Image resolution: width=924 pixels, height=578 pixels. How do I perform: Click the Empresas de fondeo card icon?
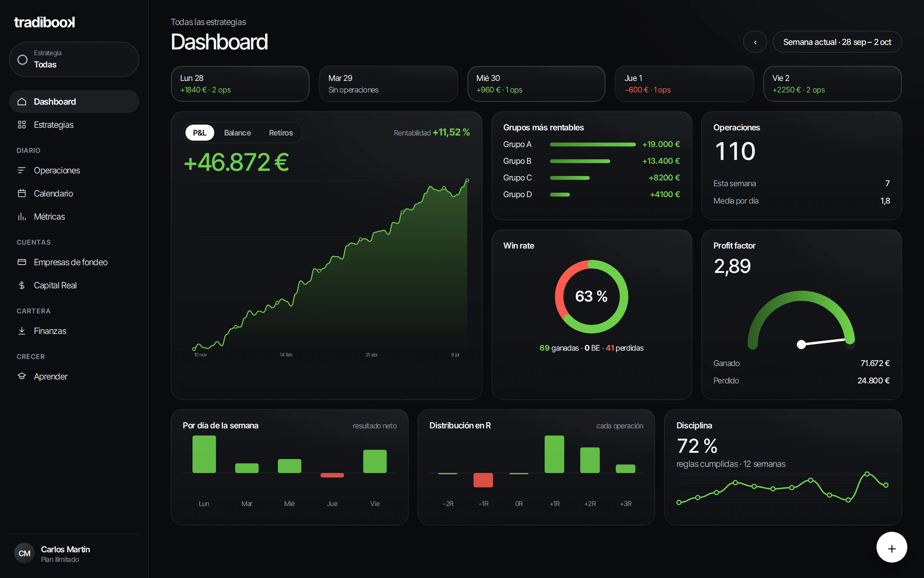[22, 262]
